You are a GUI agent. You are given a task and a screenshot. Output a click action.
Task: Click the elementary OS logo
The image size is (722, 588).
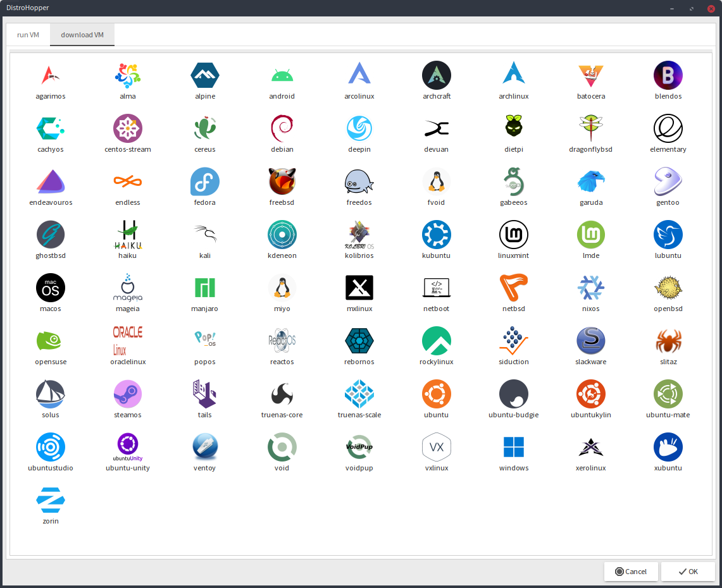[668, 128]
